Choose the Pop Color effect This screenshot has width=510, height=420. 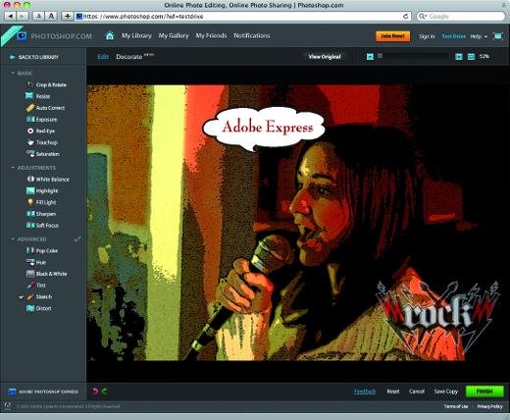tap(42, 251)
